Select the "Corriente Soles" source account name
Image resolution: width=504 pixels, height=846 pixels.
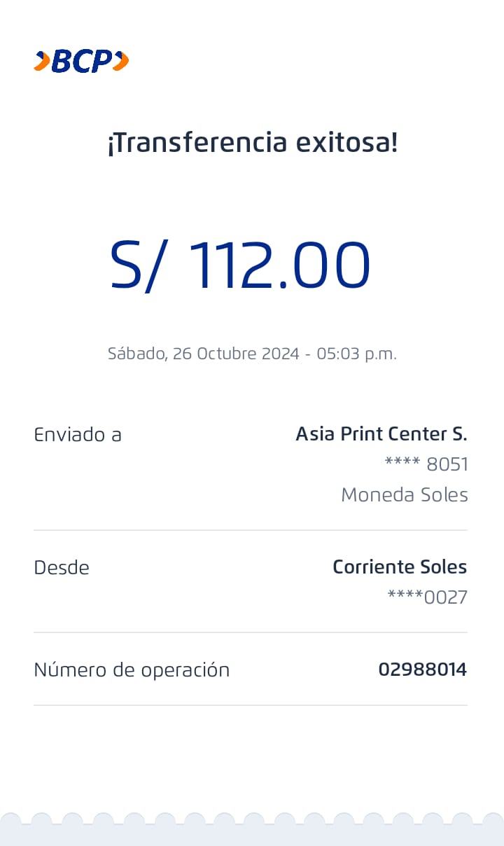[399, 567]
